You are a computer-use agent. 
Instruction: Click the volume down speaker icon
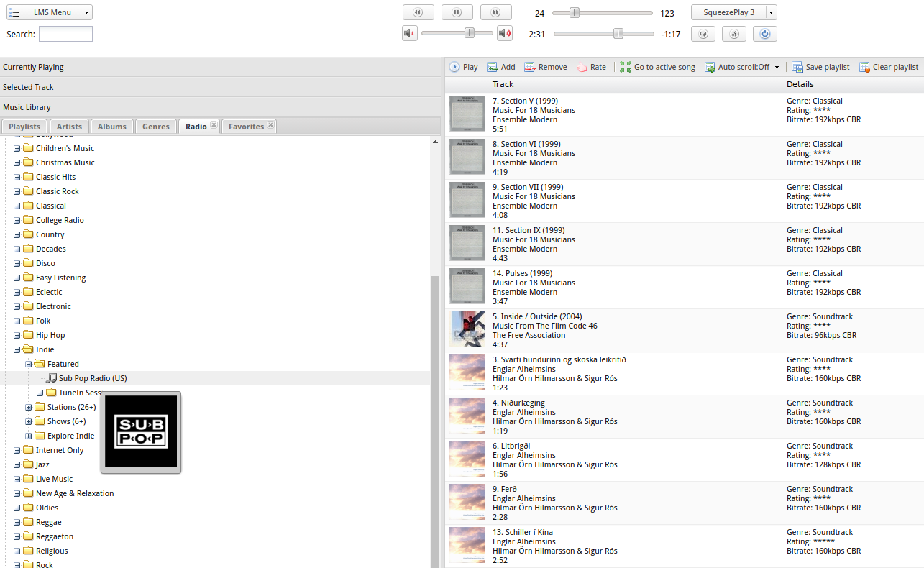(x=410, y=33)
